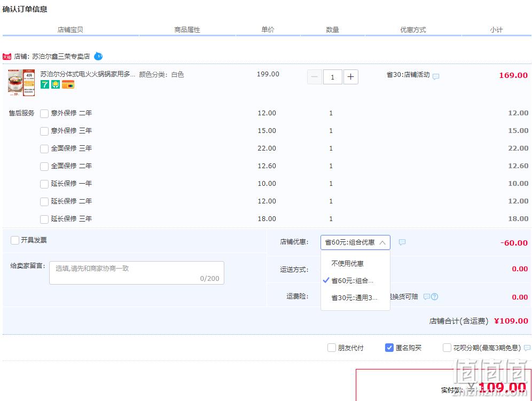This screenshot has width=532, height=401.
Task: Click the comment icon next to the 店铺优惠 dropdown
Action: 402,242
